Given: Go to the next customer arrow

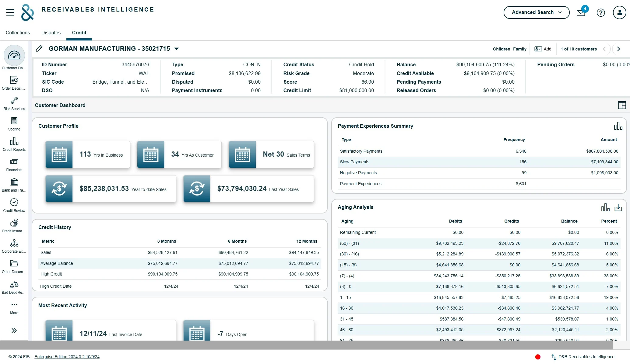Looking at the screenshot, I should click(618, 49).
